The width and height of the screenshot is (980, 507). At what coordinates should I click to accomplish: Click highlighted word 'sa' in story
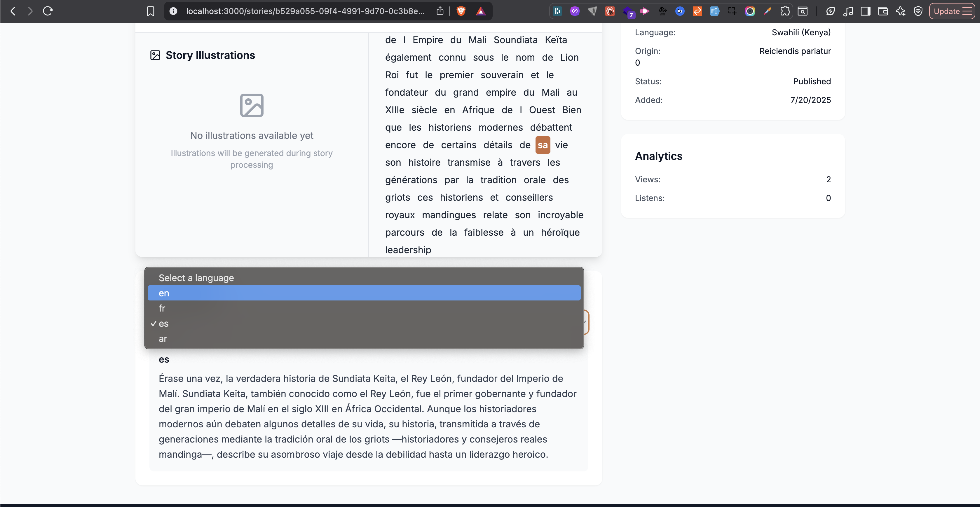tap(543, 145)
